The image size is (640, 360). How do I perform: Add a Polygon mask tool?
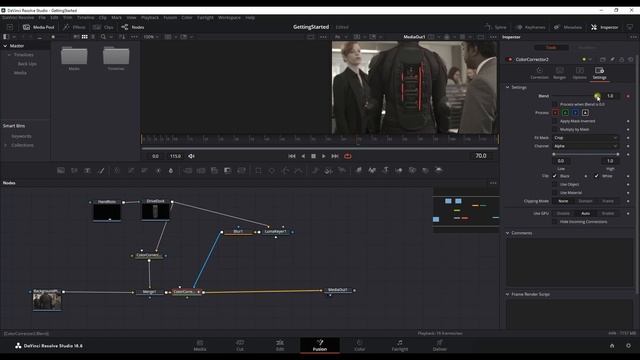click(285, 171)
